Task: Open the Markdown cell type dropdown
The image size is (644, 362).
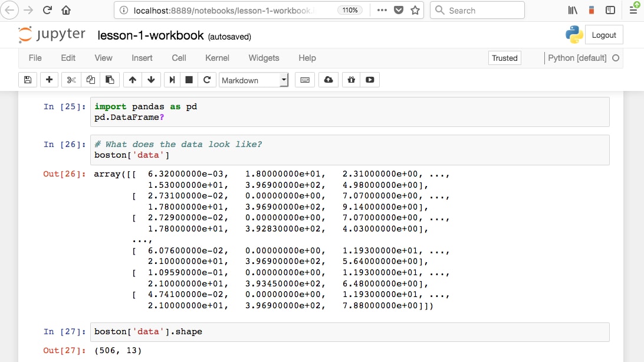Action: 254,80
